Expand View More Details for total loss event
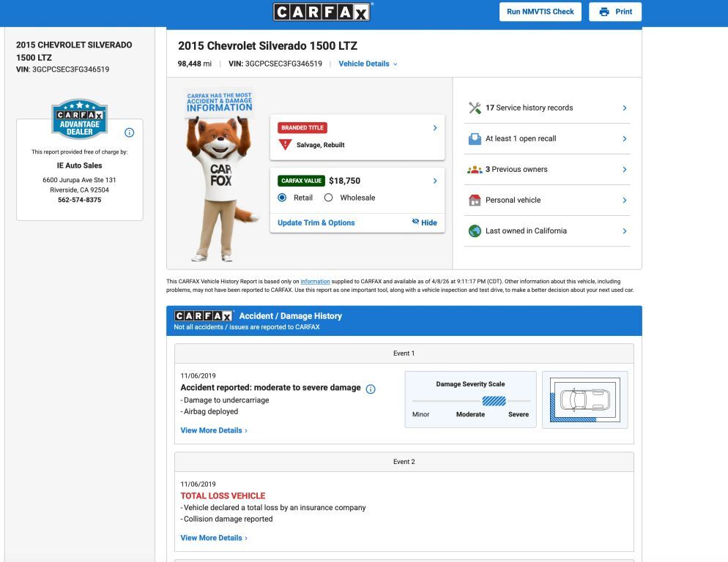 [x=214, y=538]
